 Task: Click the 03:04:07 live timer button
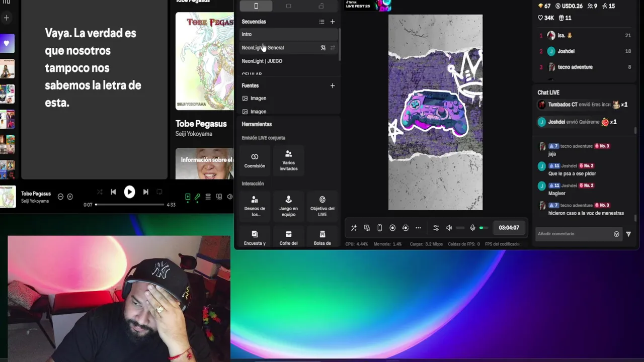coord(509,228)
